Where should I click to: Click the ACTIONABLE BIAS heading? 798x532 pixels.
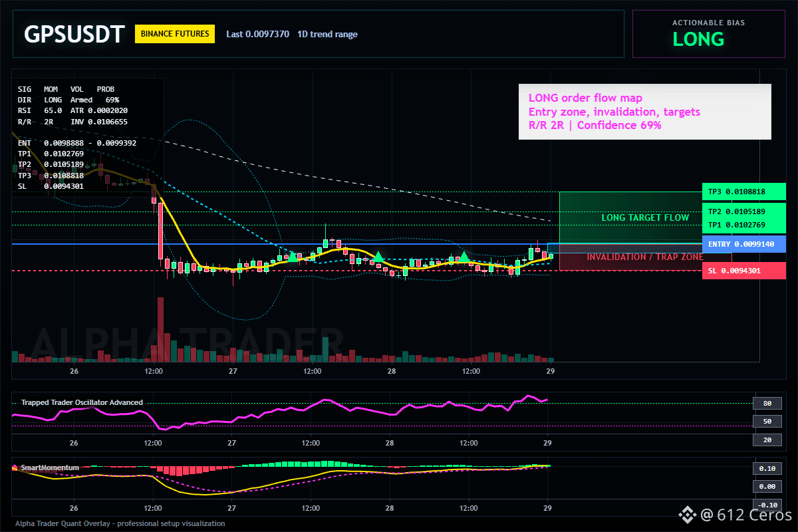708,23
